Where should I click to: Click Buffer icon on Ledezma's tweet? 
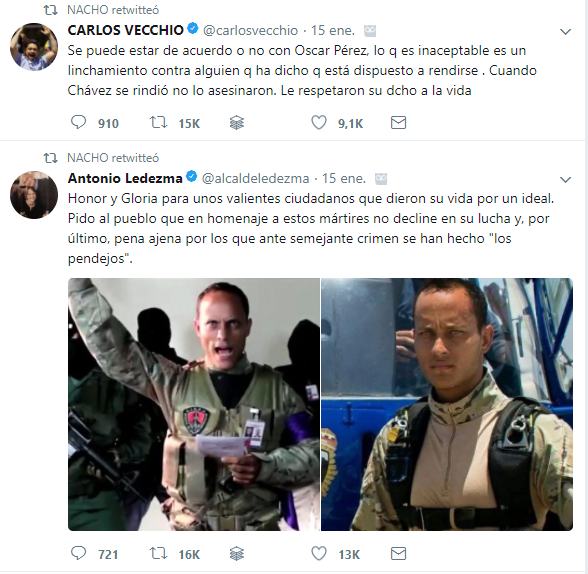[237, 553]
